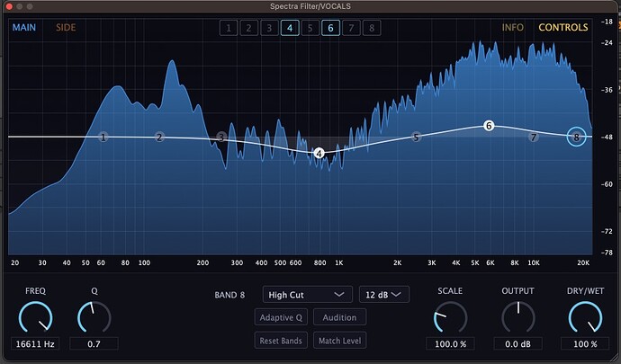Toggle band 2 button in top row
621x364 pixels.
[x=248, y=28]
